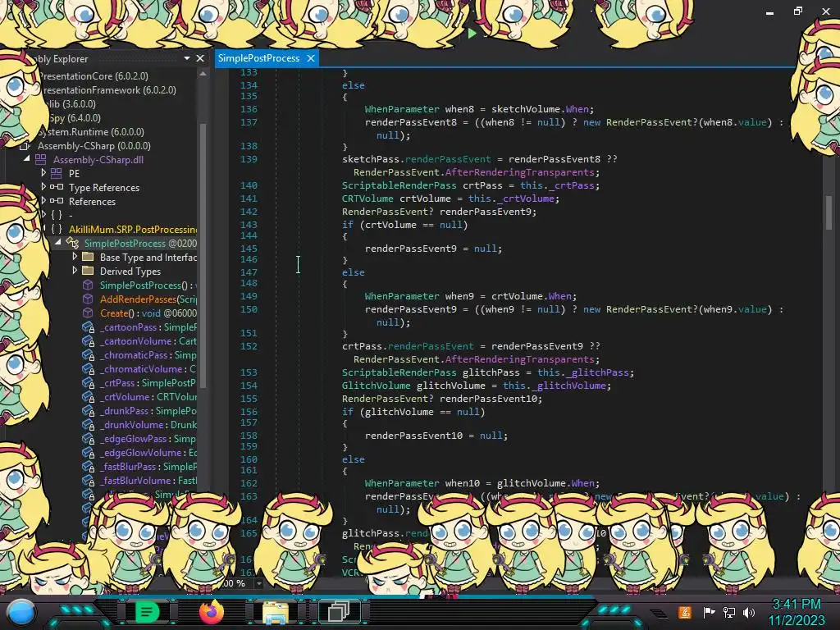
Task: Click the SimplePostProcess class icon
Action: pos(72,243)
